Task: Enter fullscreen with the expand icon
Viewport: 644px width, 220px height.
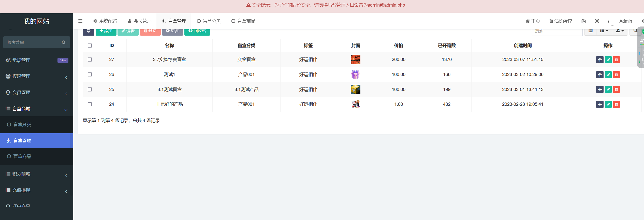Action: click(x=597, y=21)
